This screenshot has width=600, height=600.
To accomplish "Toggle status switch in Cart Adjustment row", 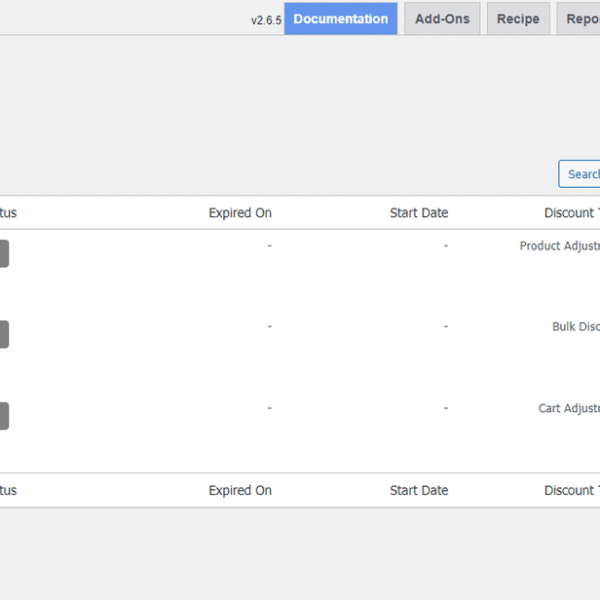I will (3, 416).
